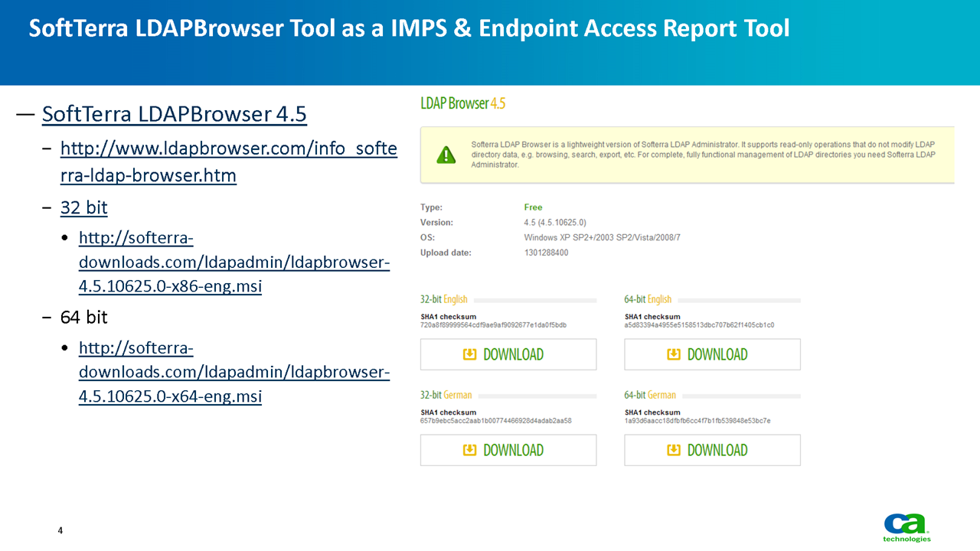Select the 64-bit German SHA1 checksum value
980x551 pixels.
(697, 421)
